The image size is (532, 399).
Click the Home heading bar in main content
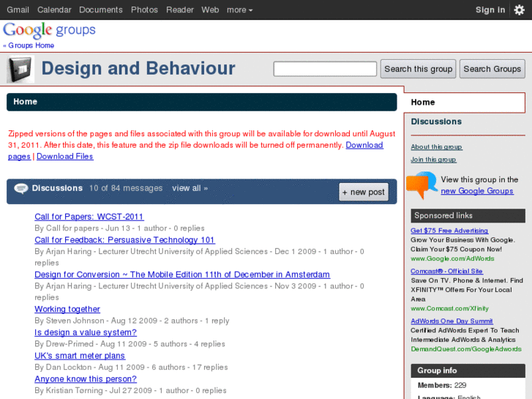(x=201, y=102)
